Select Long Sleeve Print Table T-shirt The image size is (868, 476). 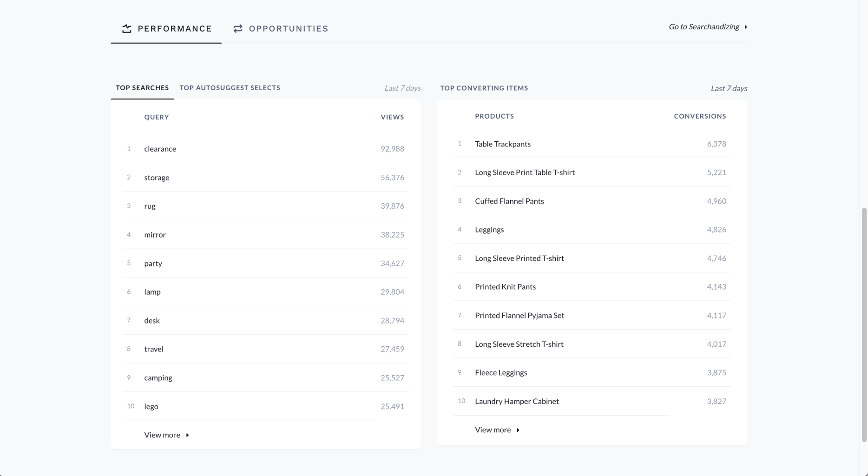525,172
